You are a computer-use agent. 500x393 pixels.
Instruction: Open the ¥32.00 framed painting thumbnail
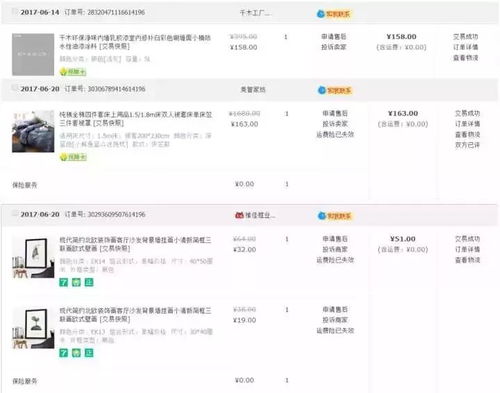tap(33, 257)
